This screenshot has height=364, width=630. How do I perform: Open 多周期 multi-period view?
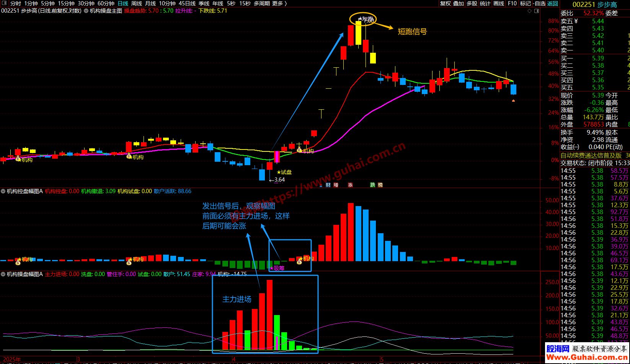[262, 3]
